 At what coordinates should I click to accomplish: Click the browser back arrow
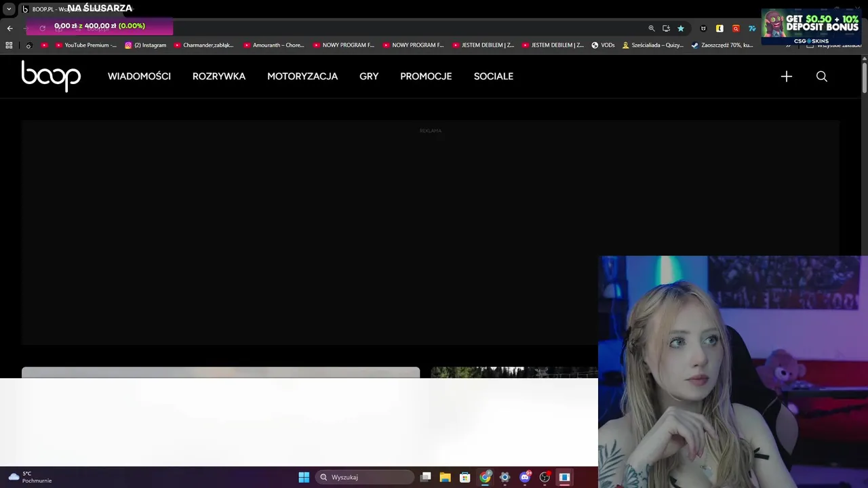(9, 28)
